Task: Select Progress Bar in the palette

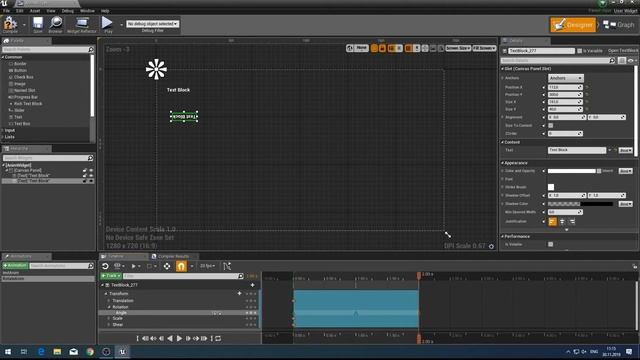Action: pos(26,97)
